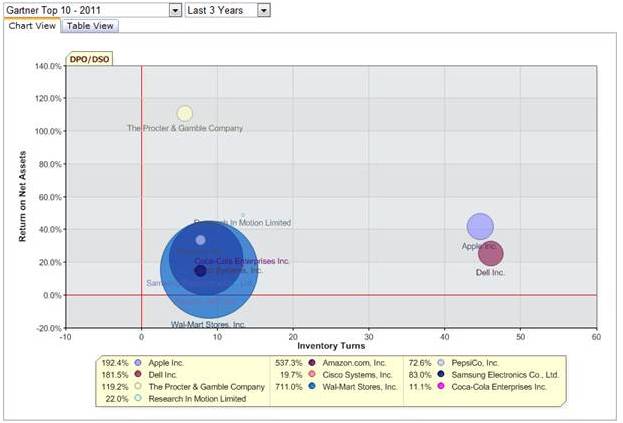
Task: Toggle Dell Inc. legend marker
Action: point(138,375)
